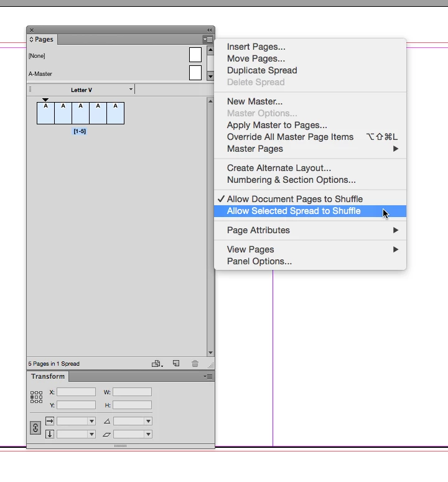Click the [1-5] spread page label
The height and width of the screenshot is (482, 448).
[80, 131]
